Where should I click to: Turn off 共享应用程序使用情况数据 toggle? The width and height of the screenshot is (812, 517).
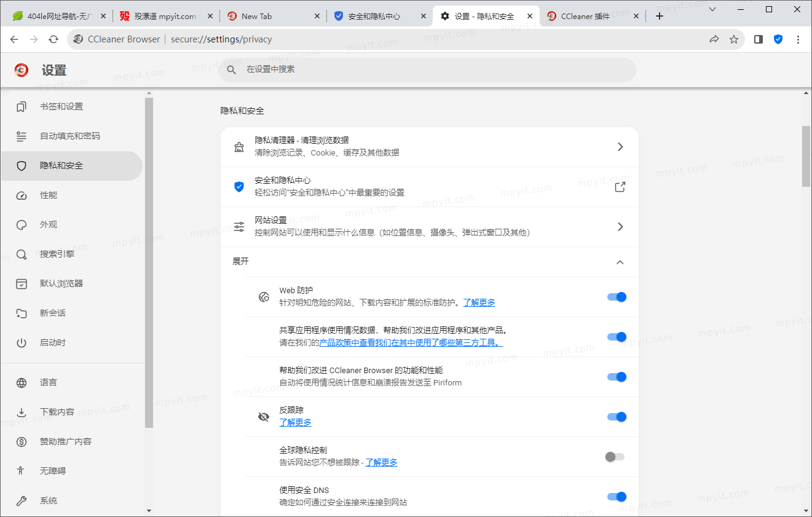[617, 337]
